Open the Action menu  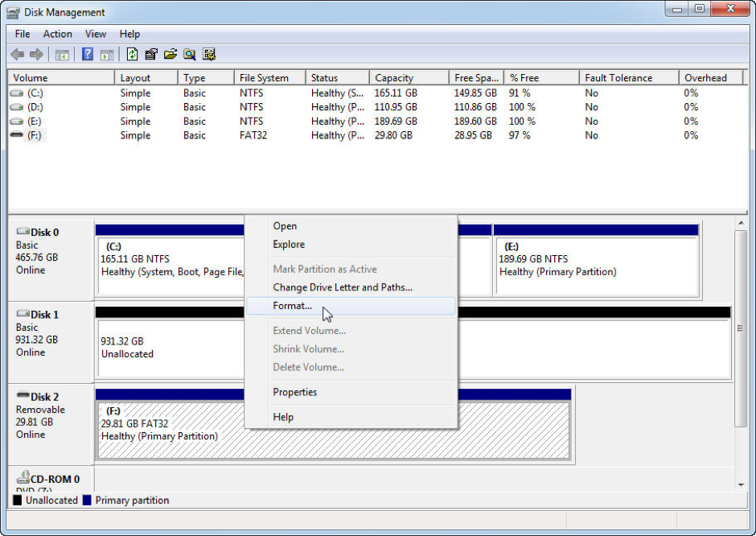pos(57,34)
